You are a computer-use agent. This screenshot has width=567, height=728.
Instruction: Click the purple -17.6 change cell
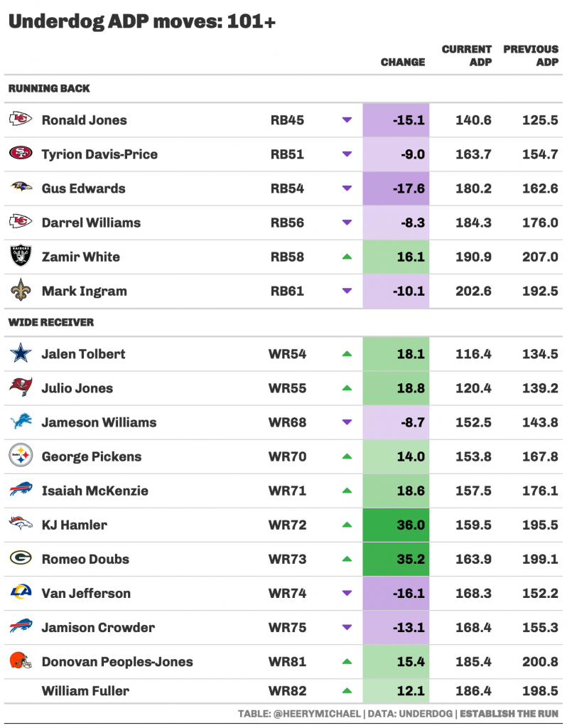click(x=396, y=188)
